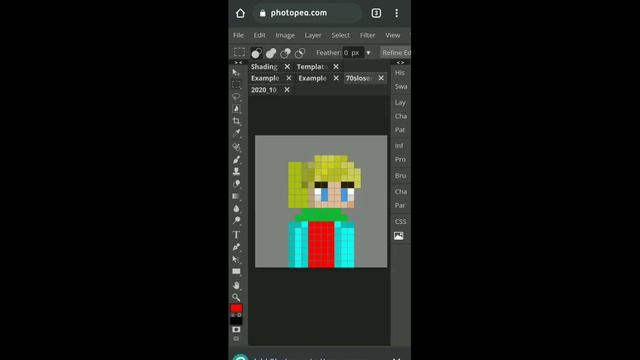Open the Edit menu
640x360 pixels.
point(260,36)
